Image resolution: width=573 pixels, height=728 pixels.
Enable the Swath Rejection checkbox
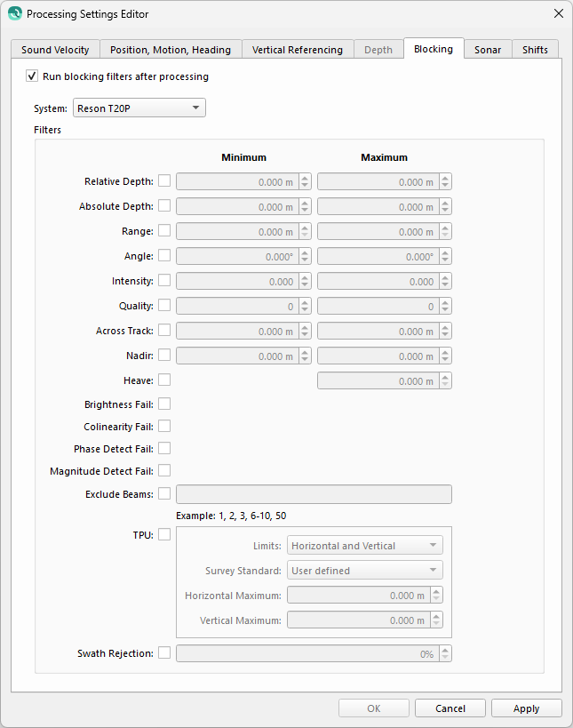164,653
